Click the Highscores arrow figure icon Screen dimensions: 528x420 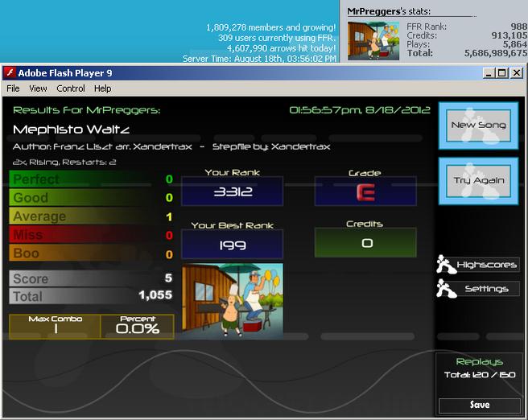(x=446, y=264)
